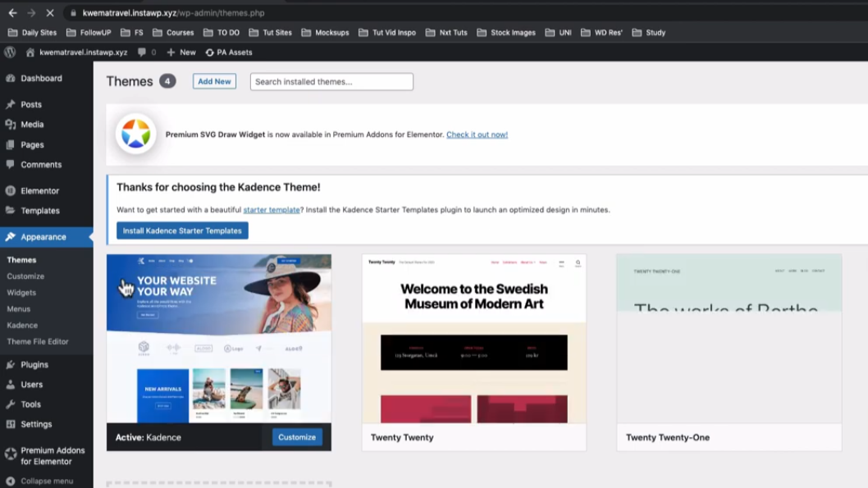Open the UNI bookmark folder
The image size is (868, 488).
click(558, 33)
